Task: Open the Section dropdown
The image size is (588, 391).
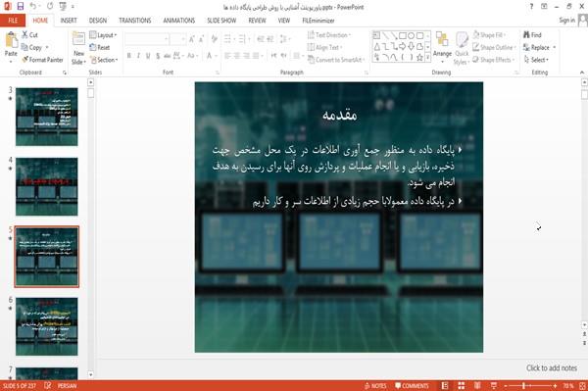Action: [104, 60]
